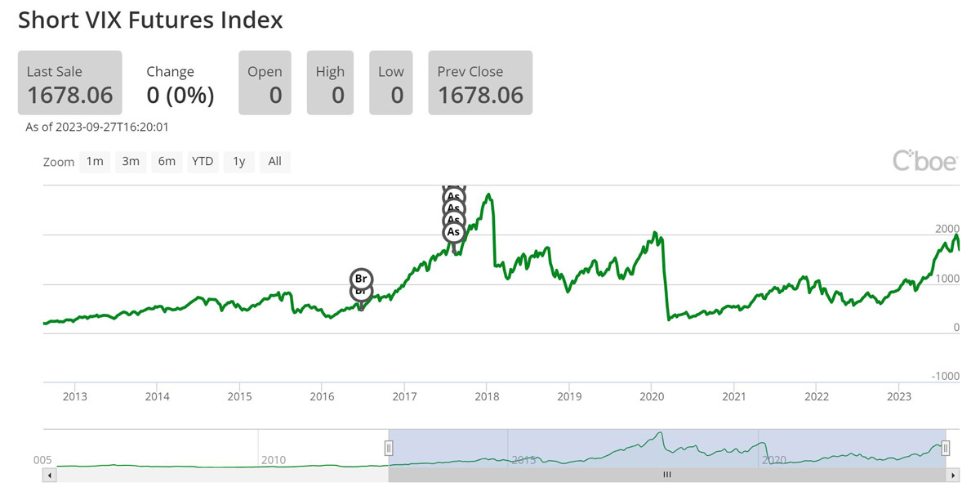Viewport: 980px width, 487px height.
Task: Click the right arrow of the bottom scrollbar
Action: tap(952, 474)
